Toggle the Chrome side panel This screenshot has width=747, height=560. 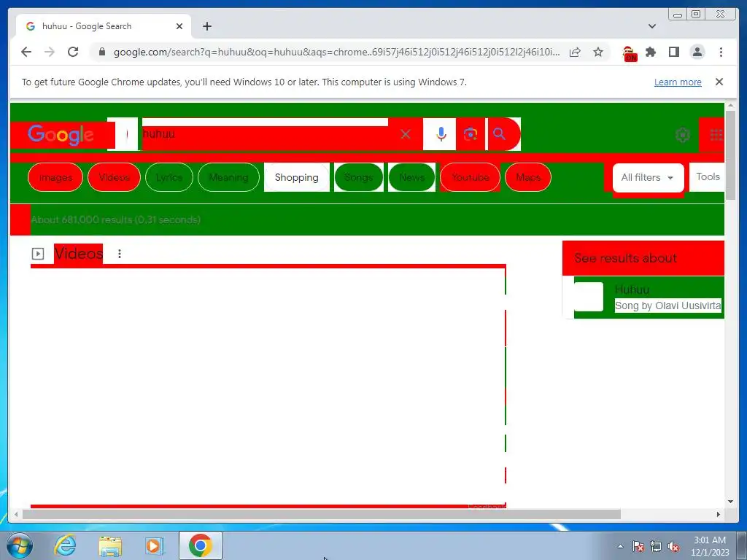coord(673,52)
